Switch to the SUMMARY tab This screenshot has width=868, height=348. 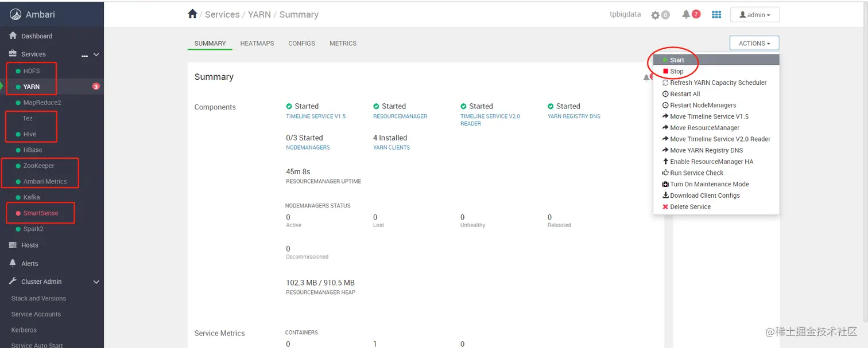pos(210,44)
